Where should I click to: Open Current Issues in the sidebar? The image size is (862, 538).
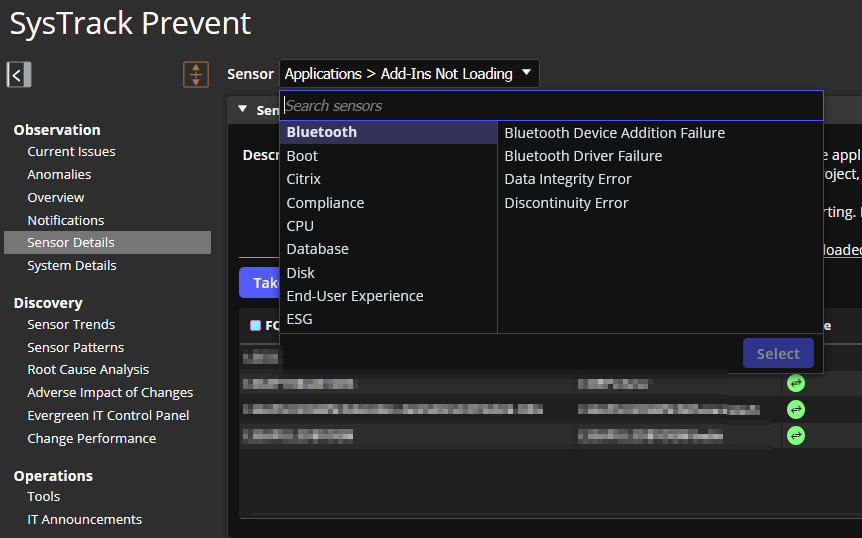(71, 152)
